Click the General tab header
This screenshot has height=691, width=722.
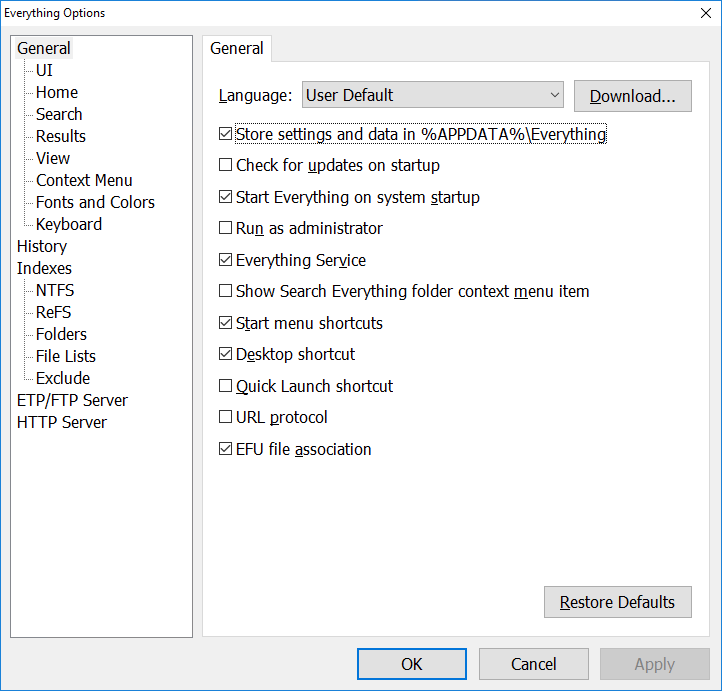pyautogui.click(x=237, y=48)
